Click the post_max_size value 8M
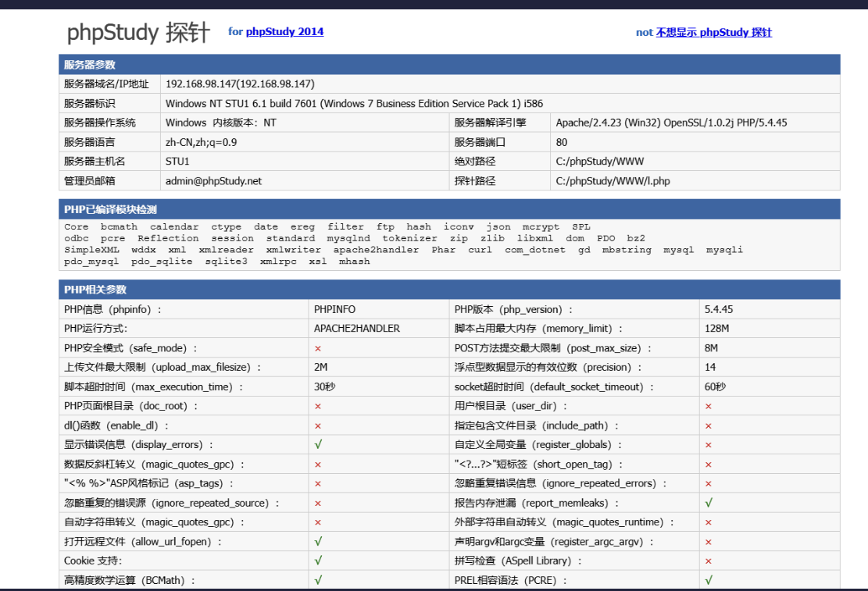The width and height of the screenshot is (868, 591). 711,348
